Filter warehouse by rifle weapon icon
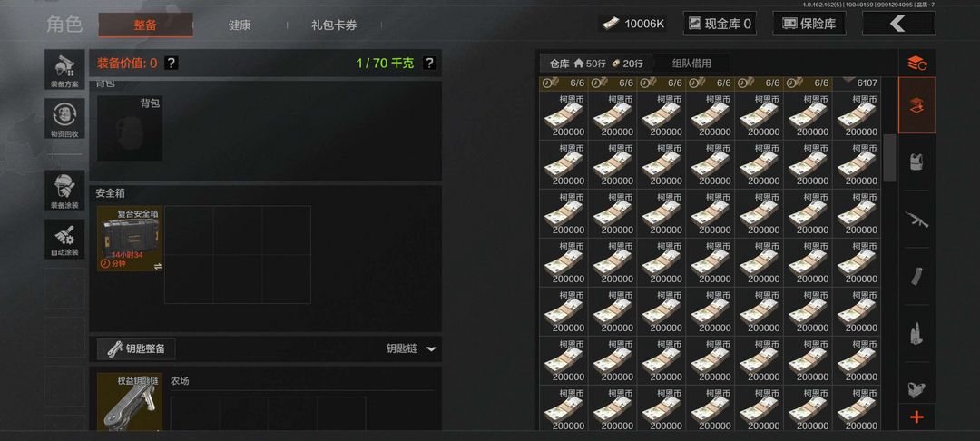Screen dimensions: 980x441 coord(916,220)
